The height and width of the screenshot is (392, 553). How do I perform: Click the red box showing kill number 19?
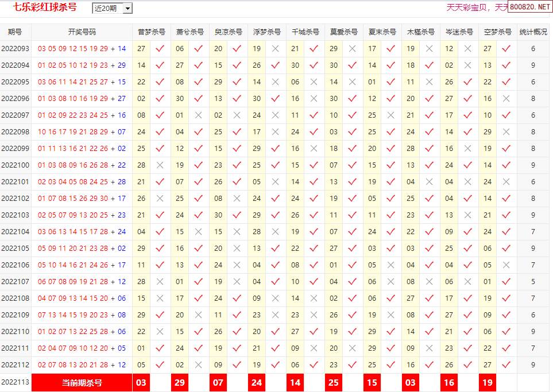[x=488, y=382]
